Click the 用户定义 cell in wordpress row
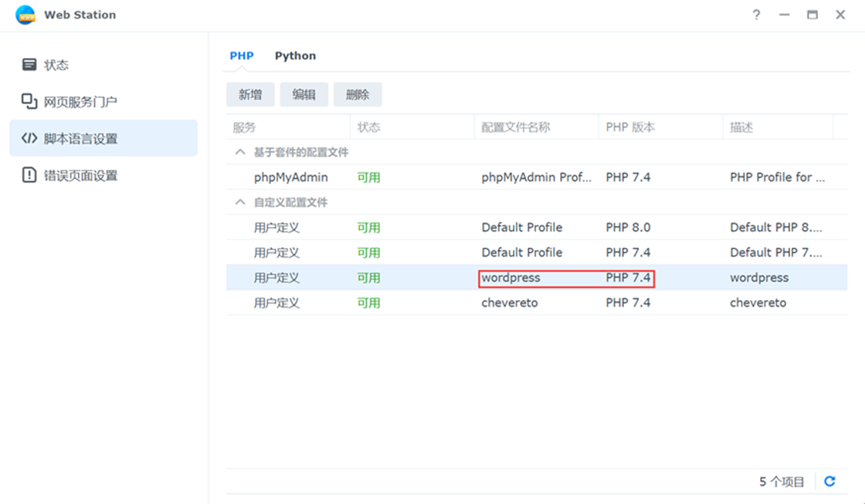 [x=276, y=278]
